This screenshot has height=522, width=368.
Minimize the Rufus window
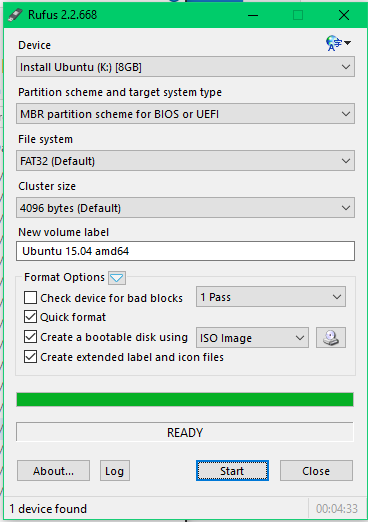tap(253, 15)
